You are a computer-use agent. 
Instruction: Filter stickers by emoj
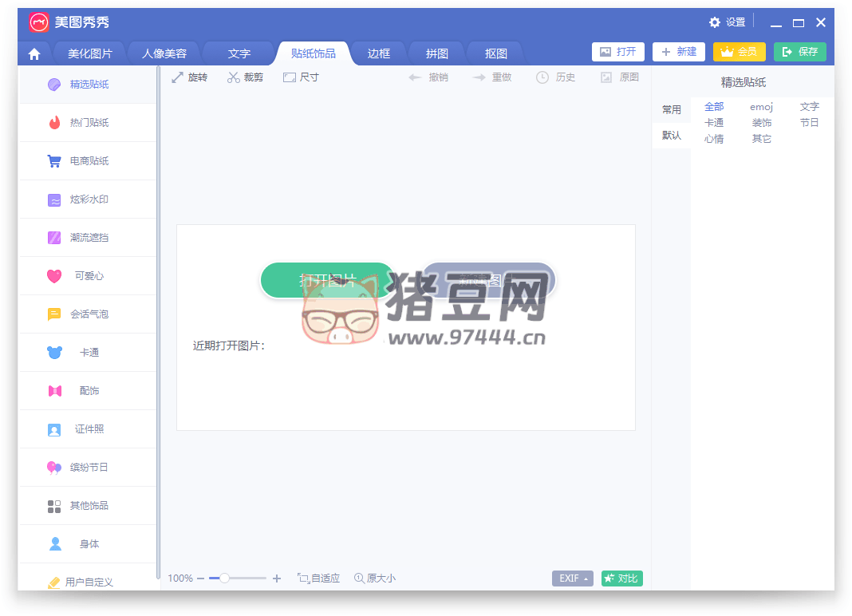(761, 107)
